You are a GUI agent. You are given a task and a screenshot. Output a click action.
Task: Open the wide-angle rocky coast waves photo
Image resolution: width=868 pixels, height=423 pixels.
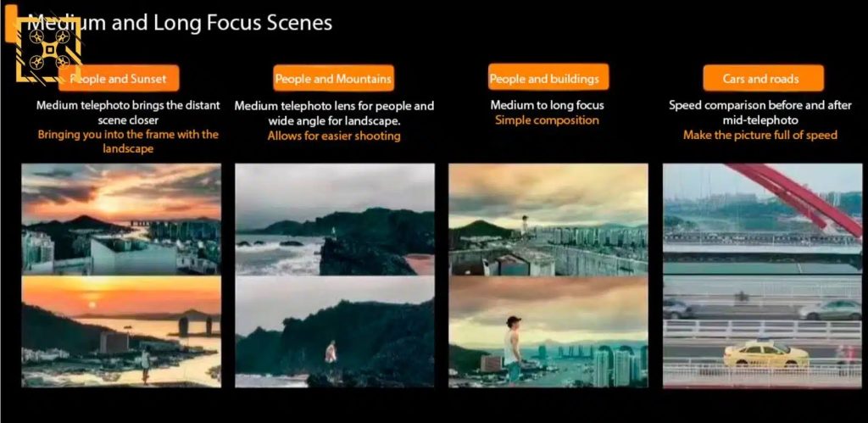[335, 220]
